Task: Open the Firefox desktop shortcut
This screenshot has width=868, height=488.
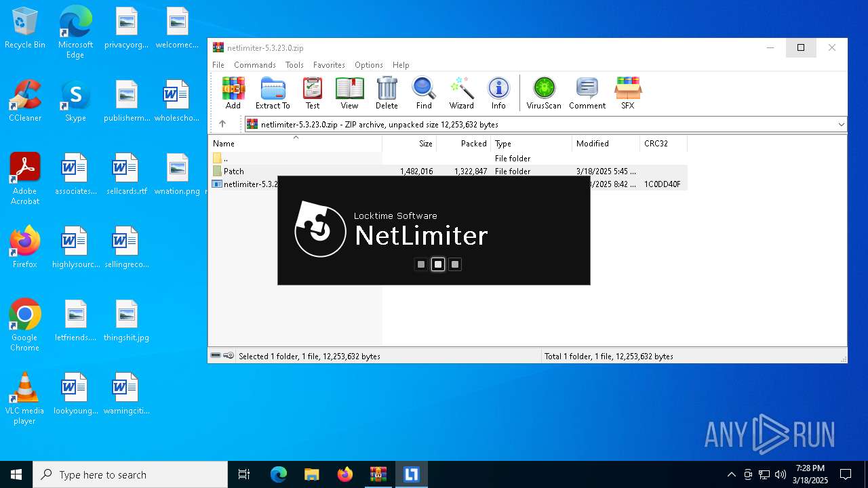Action: [25, 247]
